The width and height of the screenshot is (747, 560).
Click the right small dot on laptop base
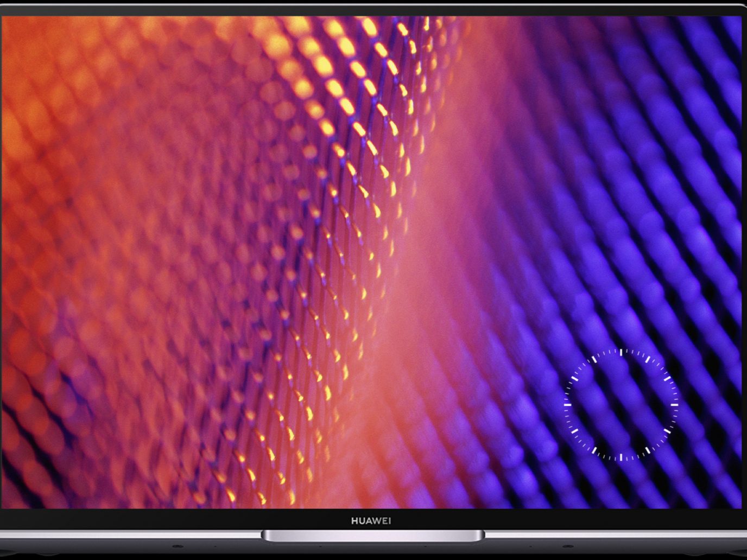568,546
